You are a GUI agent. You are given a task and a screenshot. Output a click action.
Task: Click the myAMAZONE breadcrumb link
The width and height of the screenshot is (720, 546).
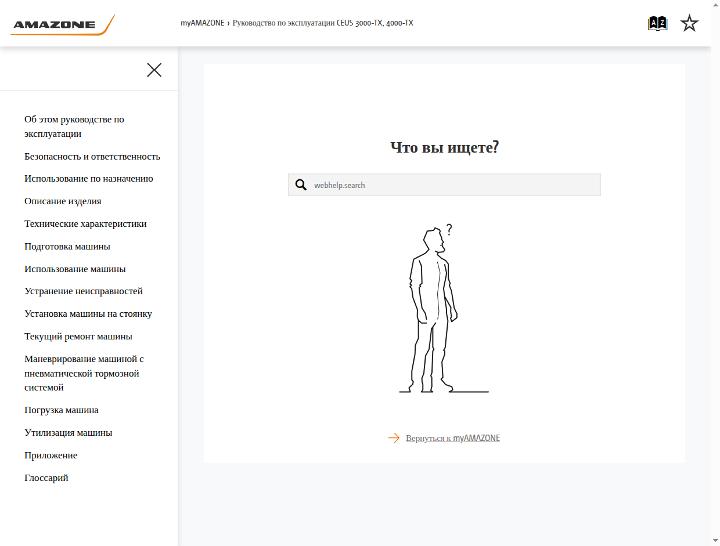click(x=202, y=23)
